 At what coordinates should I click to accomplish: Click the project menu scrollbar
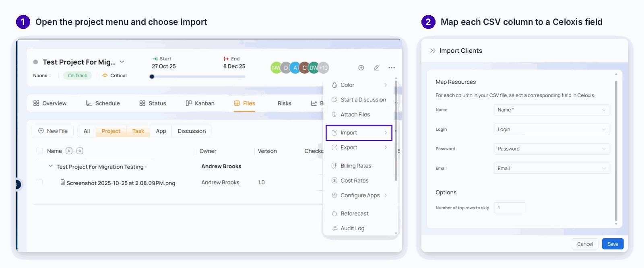click(396, 131)
